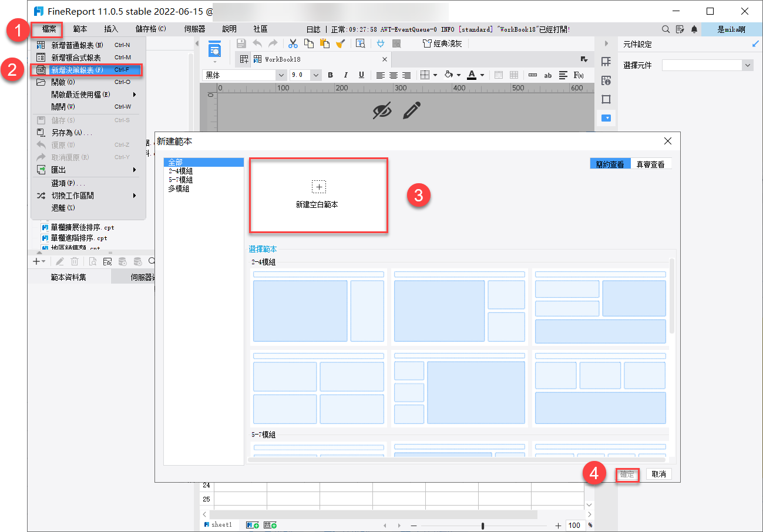763x532 pixels.
Task: Click the align right icon
Action: point(406,75)
